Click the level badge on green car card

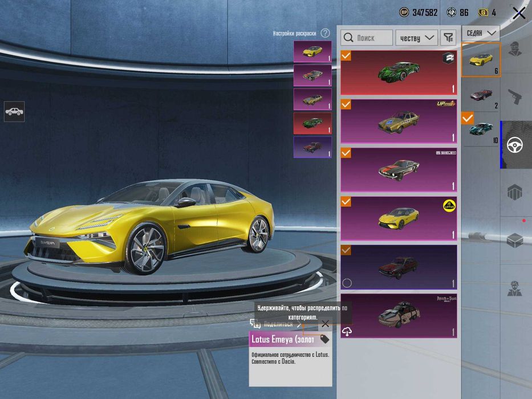tap(449, 58)
